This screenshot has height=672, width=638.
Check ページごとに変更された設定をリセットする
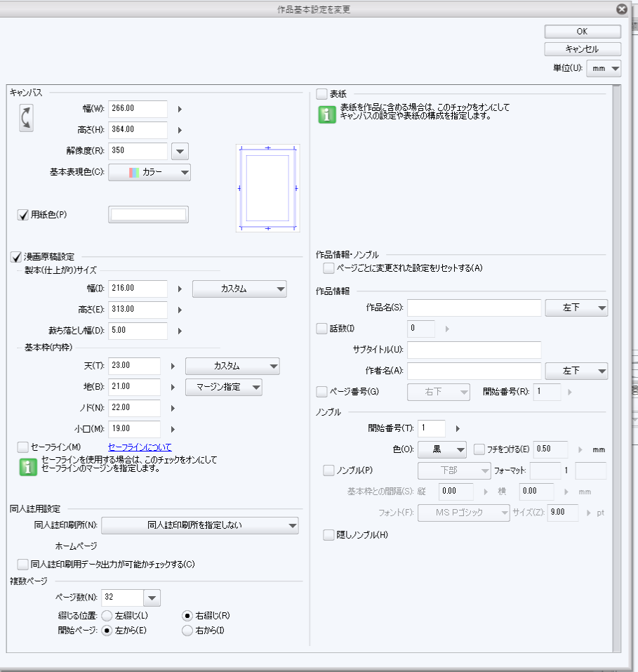[328, 268]
